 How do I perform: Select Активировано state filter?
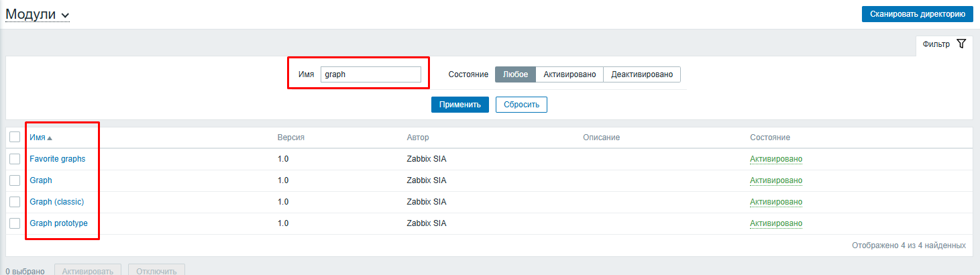click(x=569, y=74)
